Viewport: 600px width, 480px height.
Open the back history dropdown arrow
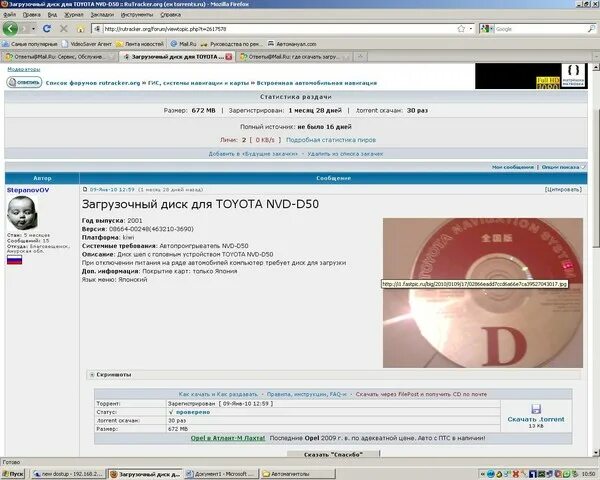click(x=33, y=29)
